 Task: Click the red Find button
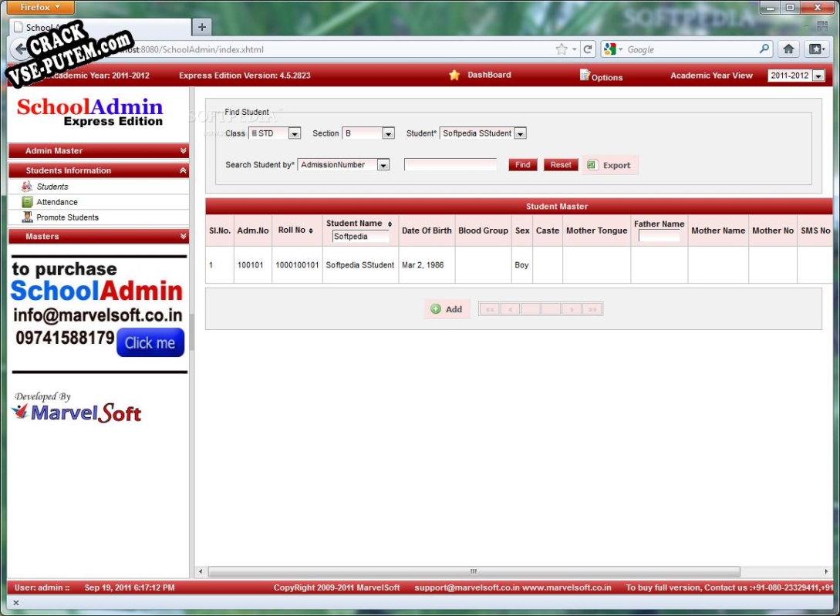coord(522,165)
